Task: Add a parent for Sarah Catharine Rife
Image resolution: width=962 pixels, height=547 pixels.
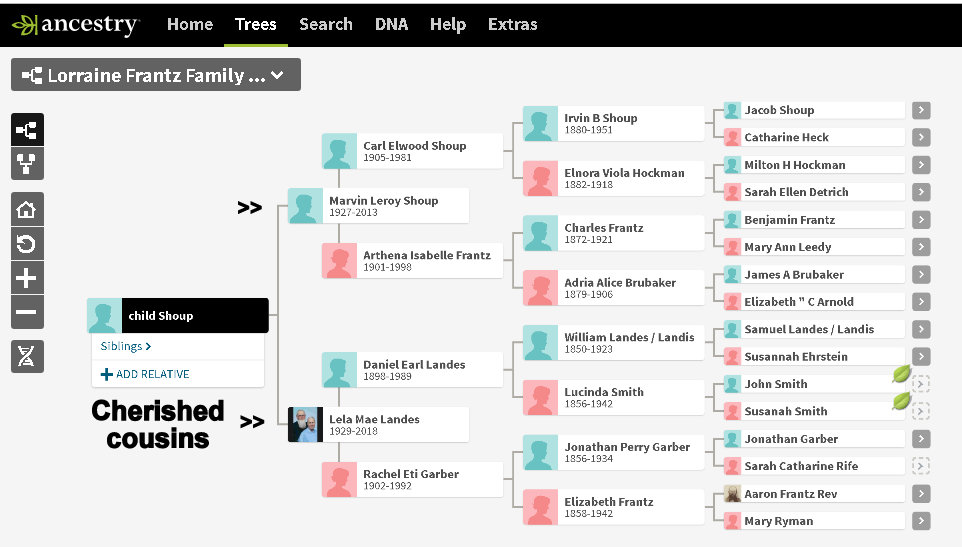Action: tap(921, 466)
